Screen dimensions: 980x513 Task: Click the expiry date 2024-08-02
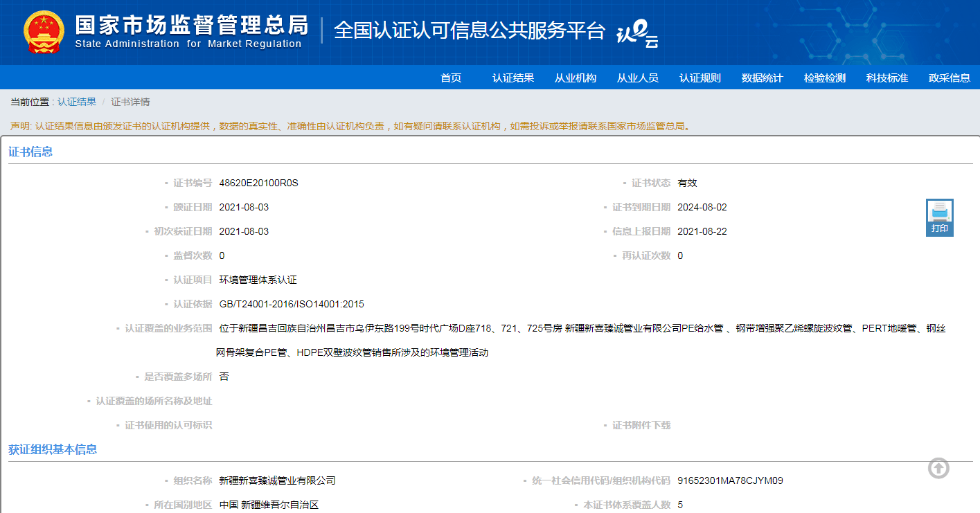tap(702, 207)
